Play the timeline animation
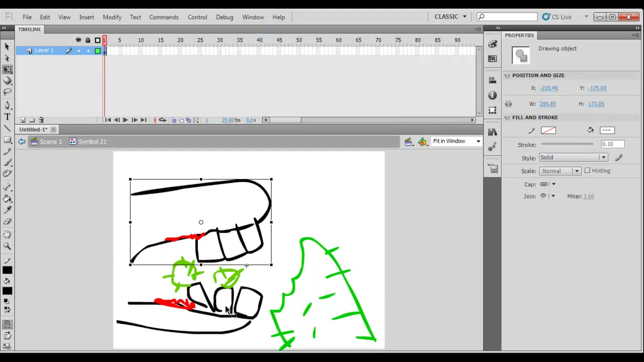This screenshot has height=362, width=644. (125, 120)
